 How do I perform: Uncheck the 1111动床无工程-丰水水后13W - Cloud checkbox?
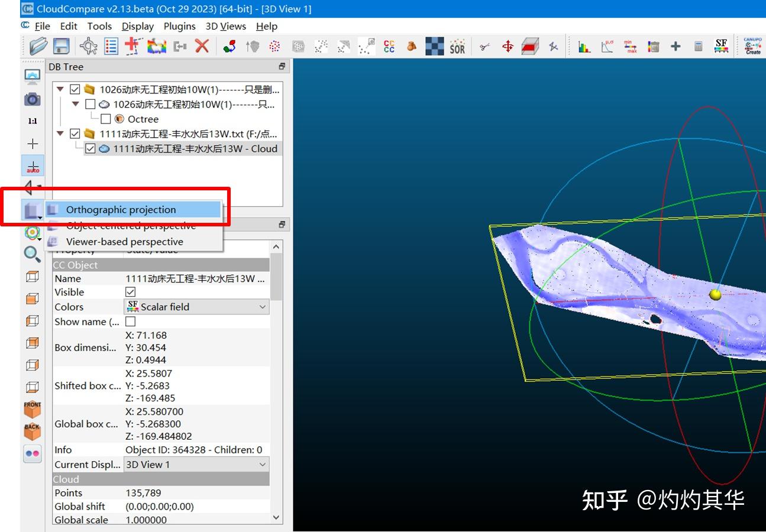90,148
